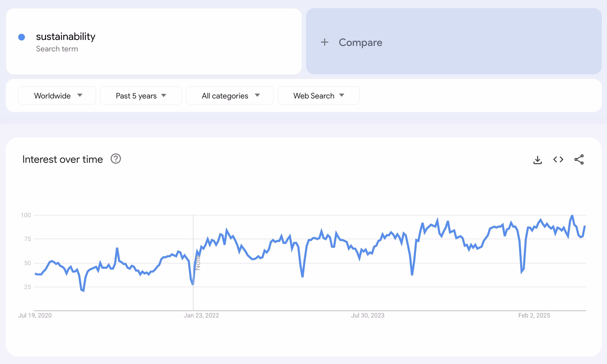Click the 25 y-axis value
This screenshot has height=364, width=607.
click(x=27, y=287)
